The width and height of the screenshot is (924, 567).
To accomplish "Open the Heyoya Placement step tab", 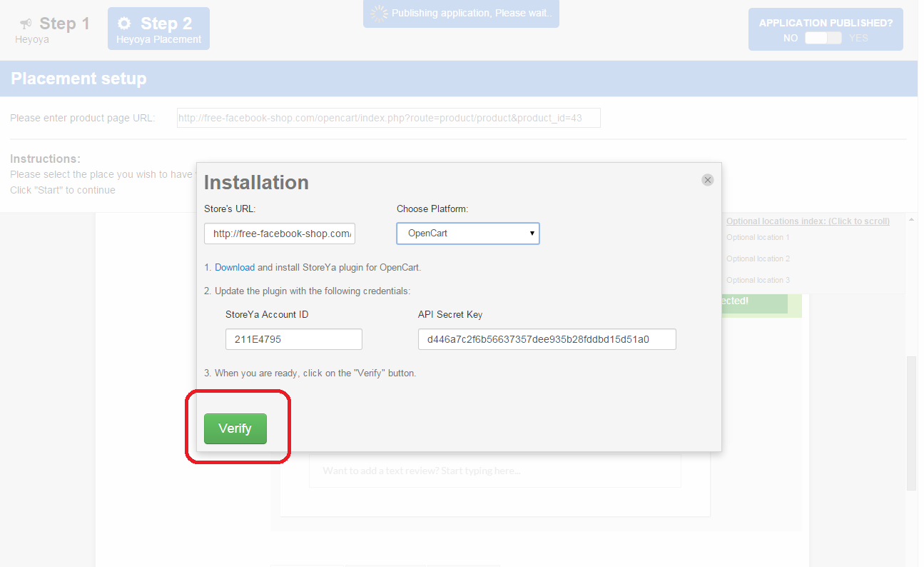I will pyautogui.click(x=158, y=29).
